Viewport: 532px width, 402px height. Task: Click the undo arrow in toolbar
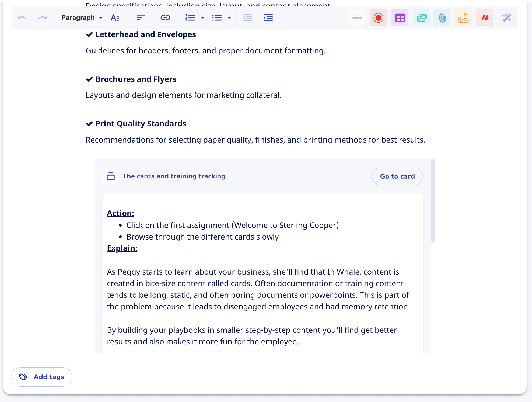point(22,18)
